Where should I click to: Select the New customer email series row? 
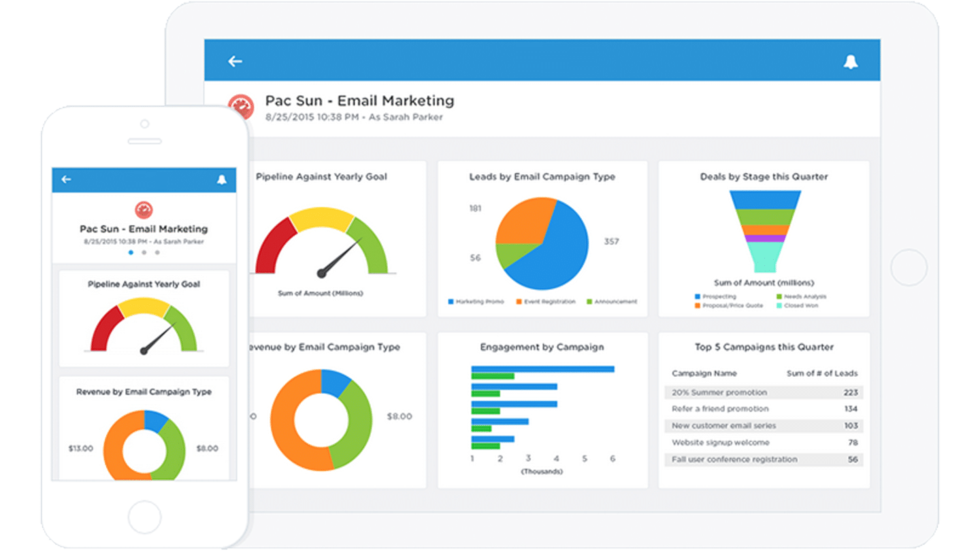pyautogui.click(x=764, y=426)
